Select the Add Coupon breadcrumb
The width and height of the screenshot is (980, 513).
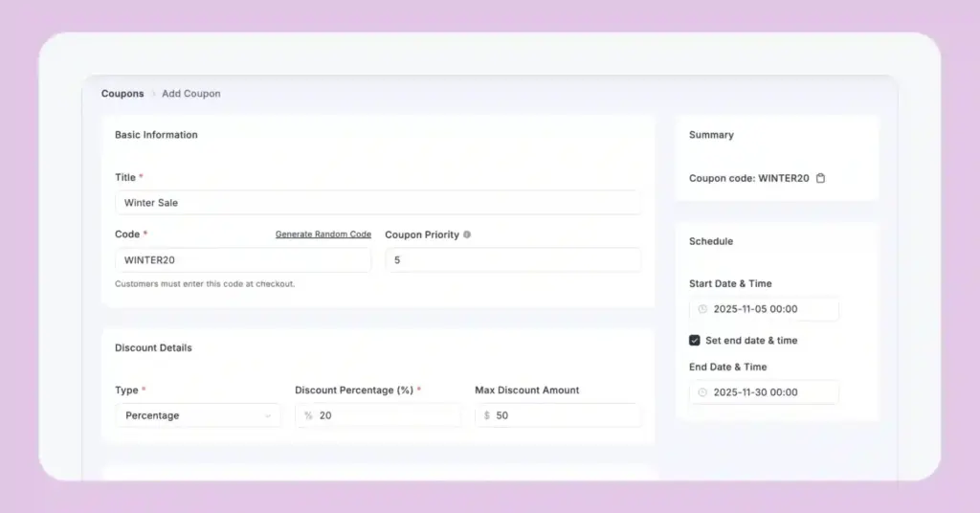191,94
